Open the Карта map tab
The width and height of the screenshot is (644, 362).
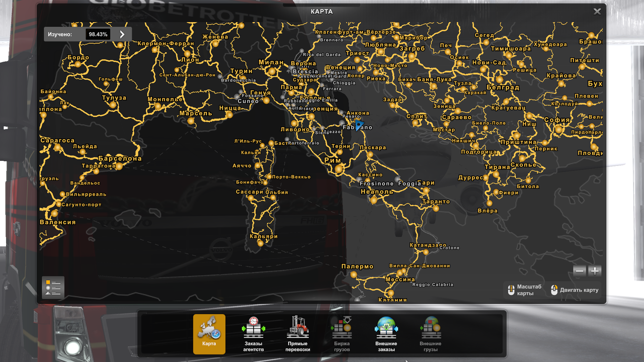click(209, 334)
